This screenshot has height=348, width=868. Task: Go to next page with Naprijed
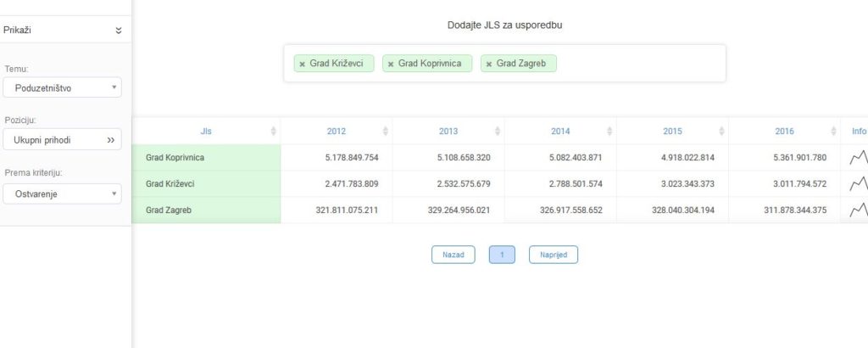pyautogui.click(x=554, y=255)
